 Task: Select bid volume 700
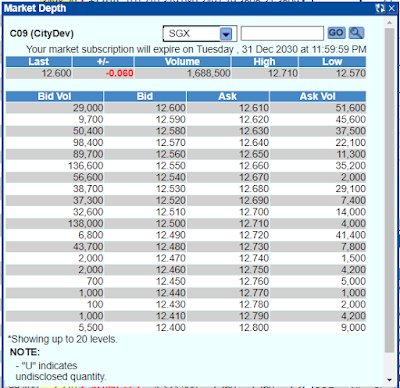95,281
